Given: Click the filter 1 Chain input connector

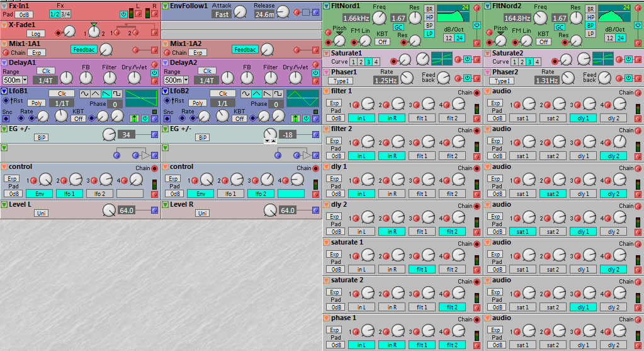Looking at the screenshot, I should tap(477, 93).
